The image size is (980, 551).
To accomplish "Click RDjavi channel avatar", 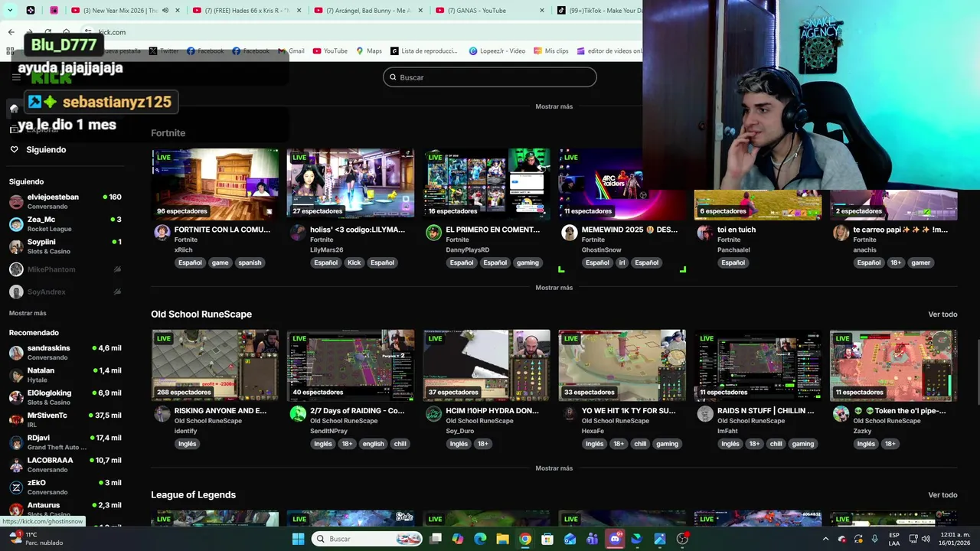I will click(x=16, y=442).
